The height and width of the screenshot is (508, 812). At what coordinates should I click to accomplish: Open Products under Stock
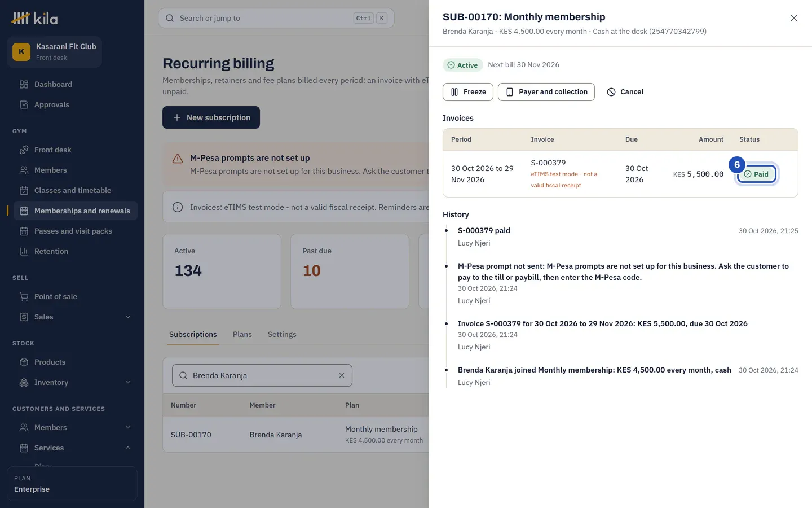(75, 362)
